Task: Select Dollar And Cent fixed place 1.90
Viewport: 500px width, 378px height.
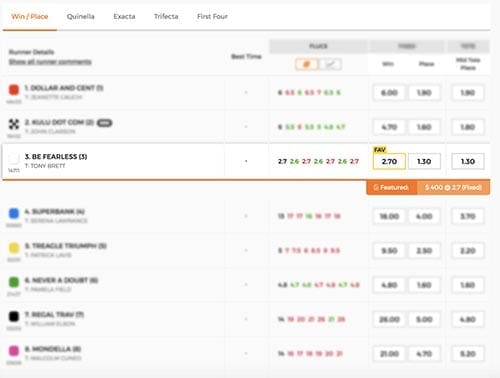Action: tap(424, 93)
